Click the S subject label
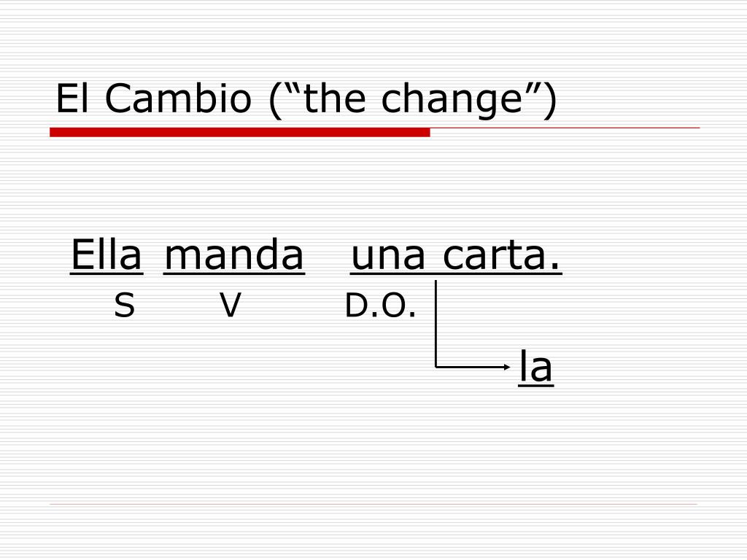747x560 pixels. (x=124, y=306)
